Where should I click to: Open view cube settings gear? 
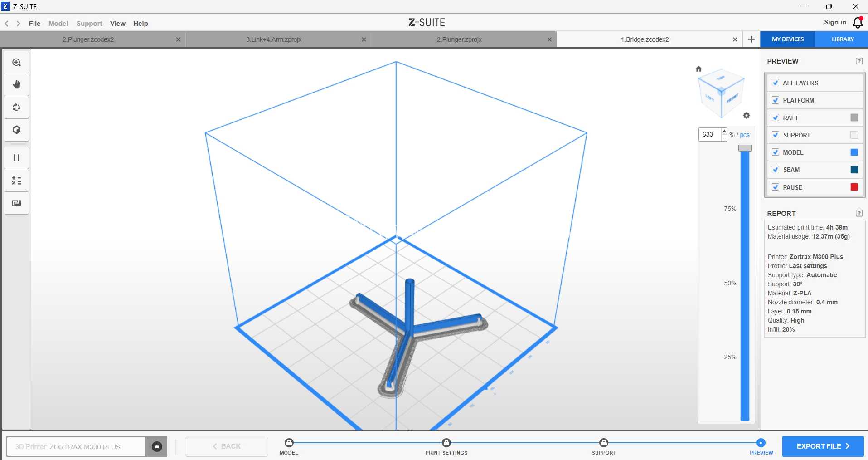click(x=747, y=116)
